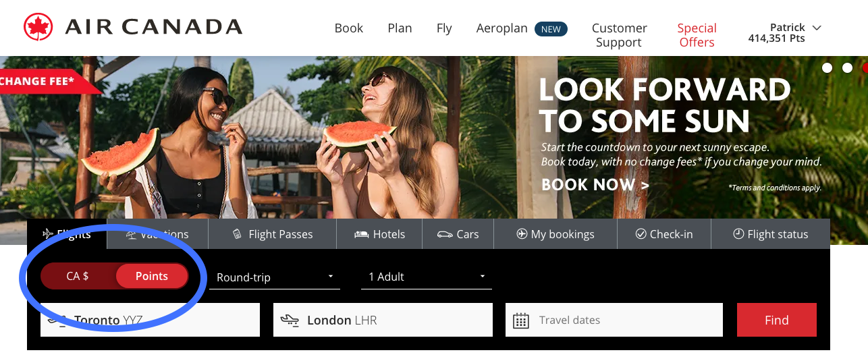Open the Aeroplan menu
This screenshot has height=363, width=868.
(502, 28)
